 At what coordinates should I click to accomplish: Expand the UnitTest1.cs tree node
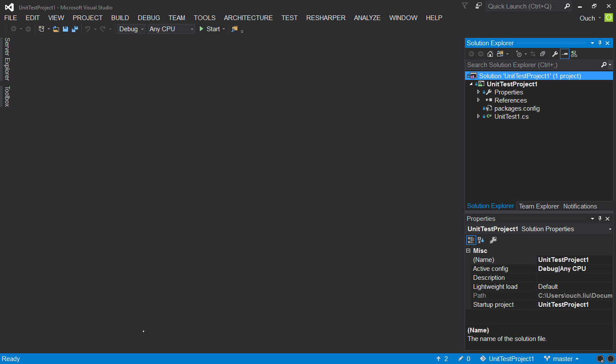tap(478, 117)
